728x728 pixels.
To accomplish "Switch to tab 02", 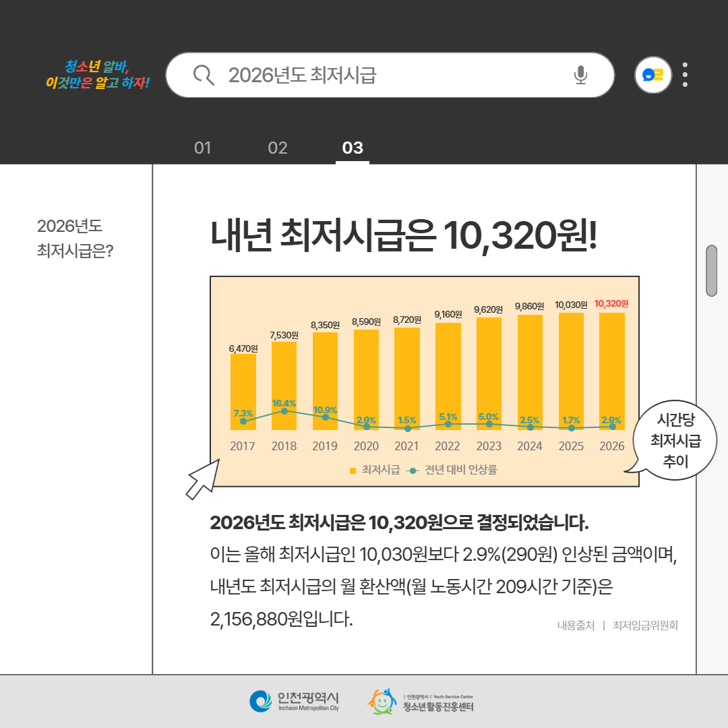I will click(278, 148).
